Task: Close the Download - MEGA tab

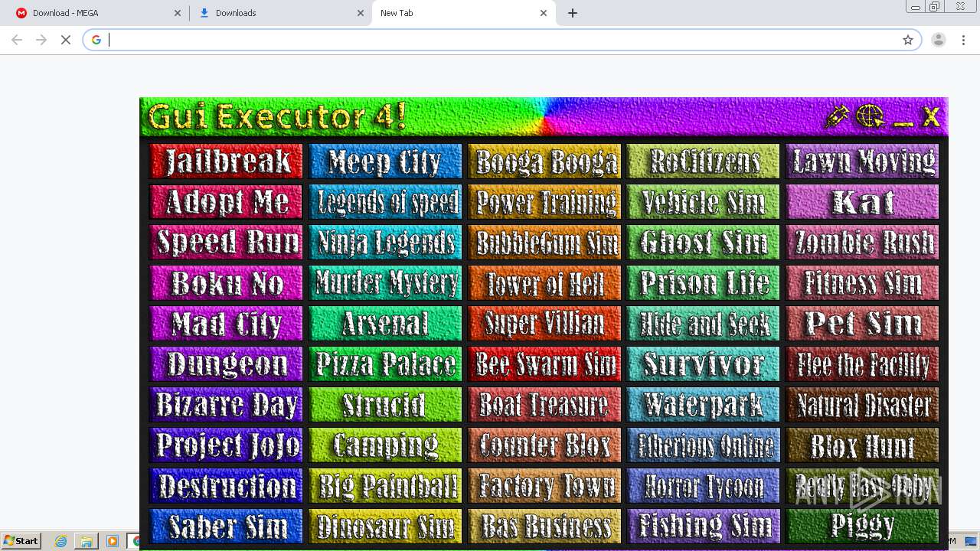Action: [x=178, y=13]
